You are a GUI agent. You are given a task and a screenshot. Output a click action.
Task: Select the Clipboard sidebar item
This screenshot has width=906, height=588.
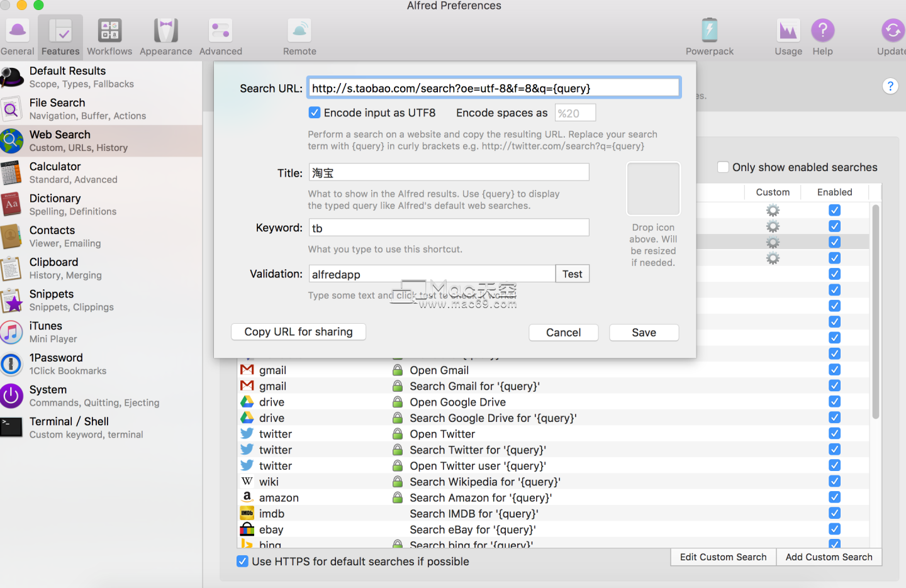(x=101, y=269)
